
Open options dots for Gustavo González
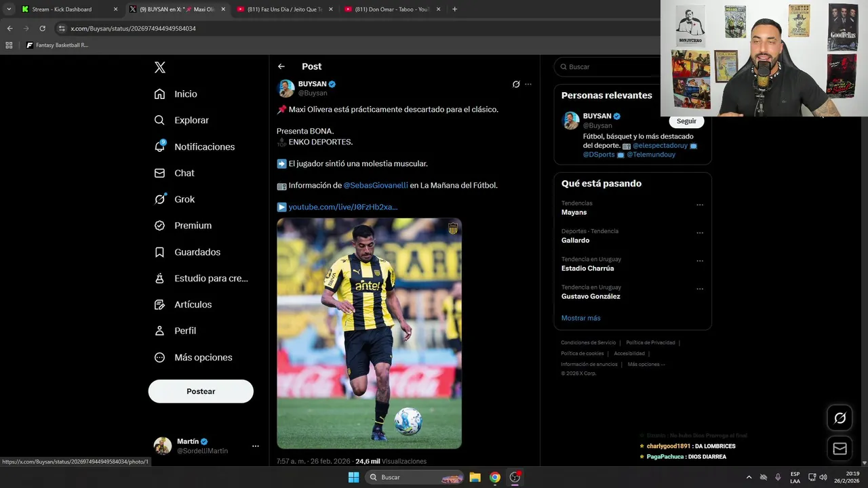click(700, 289)
